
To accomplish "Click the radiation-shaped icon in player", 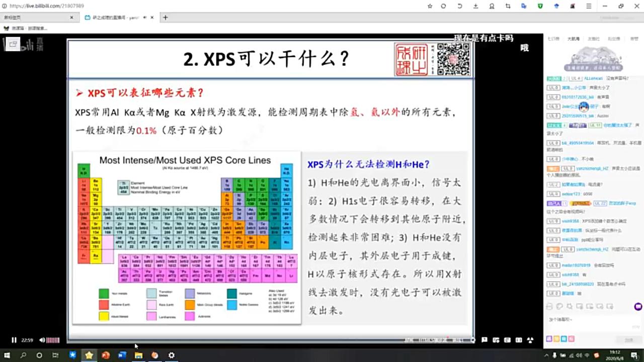I will [x=530, y=340].
